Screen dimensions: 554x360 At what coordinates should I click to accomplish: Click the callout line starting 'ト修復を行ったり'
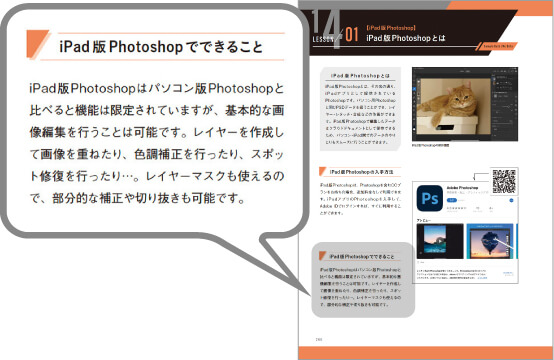point(157,176)
